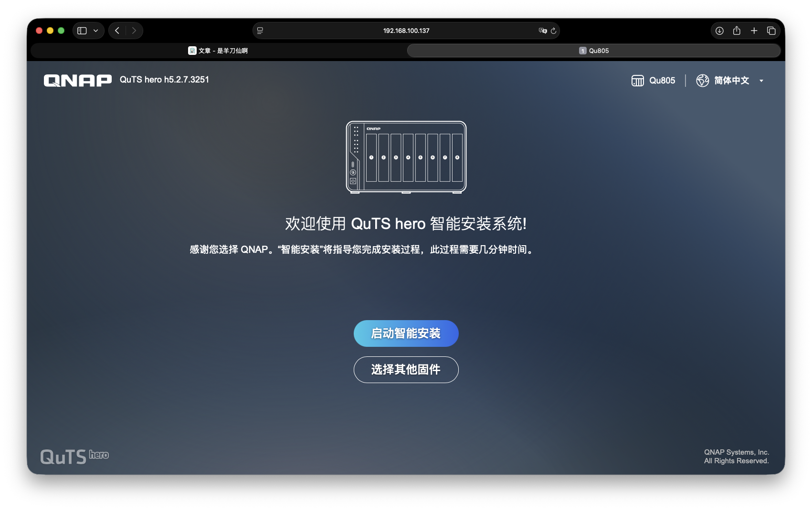Click the NAS enclosure illustration
The height and width of the screenshot is (510, 812).
406,157
